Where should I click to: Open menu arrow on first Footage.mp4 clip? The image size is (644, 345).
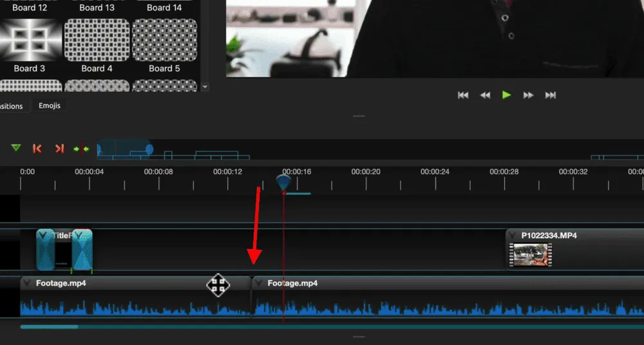click(26, 283)
